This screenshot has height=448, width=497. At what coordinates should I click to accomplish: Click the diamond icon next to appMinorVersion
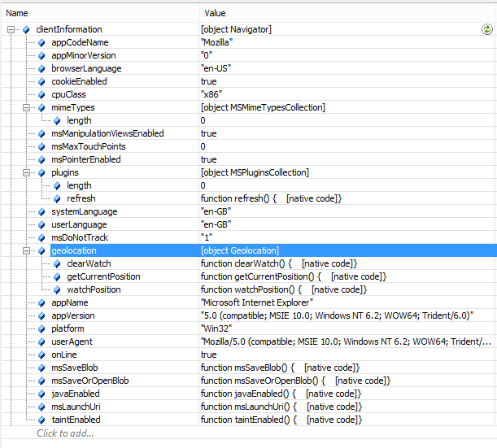click(41, 56)
